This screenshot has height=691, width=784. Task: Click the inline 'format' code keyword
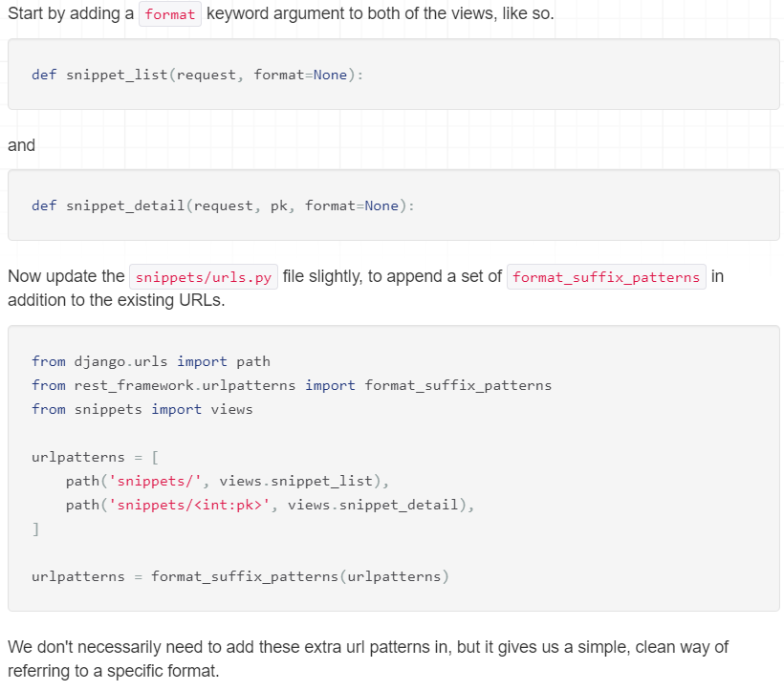170,14
